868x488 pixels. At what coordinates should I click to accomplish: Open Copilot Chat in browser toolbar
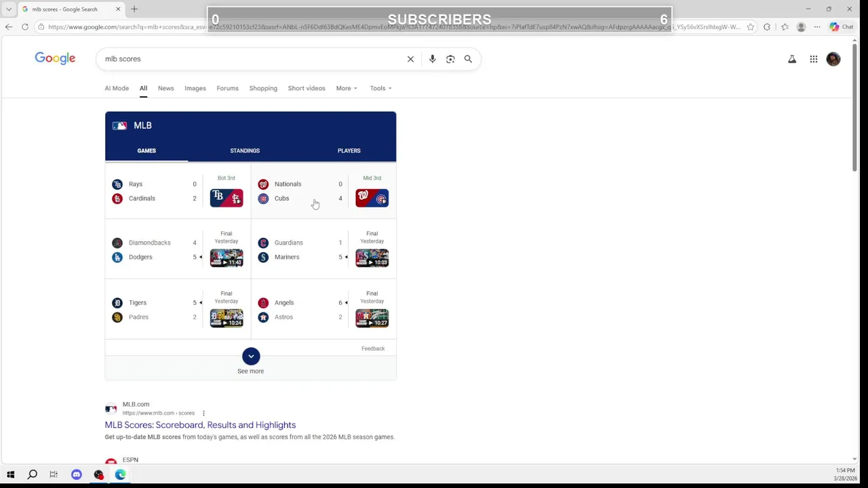coord(842,27)
